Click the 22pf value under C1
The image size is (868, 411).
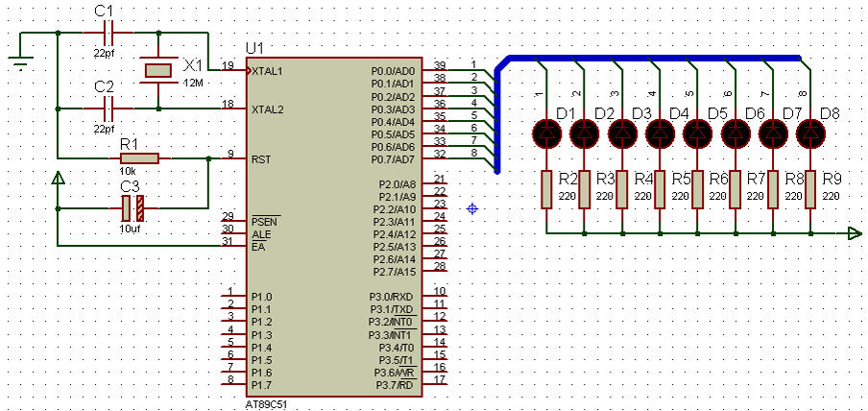point(104,55)
